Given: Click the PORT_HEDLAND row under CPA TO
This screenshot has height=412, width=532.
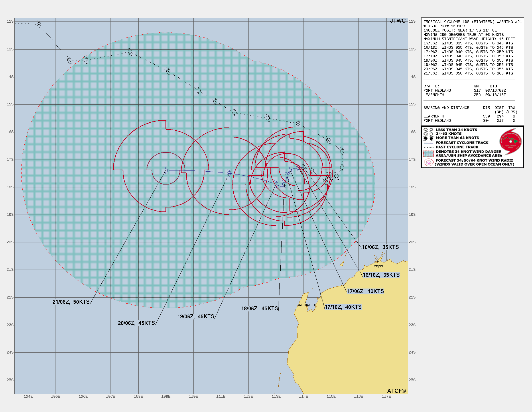Looking at the screenshot, I should (465, 91).
